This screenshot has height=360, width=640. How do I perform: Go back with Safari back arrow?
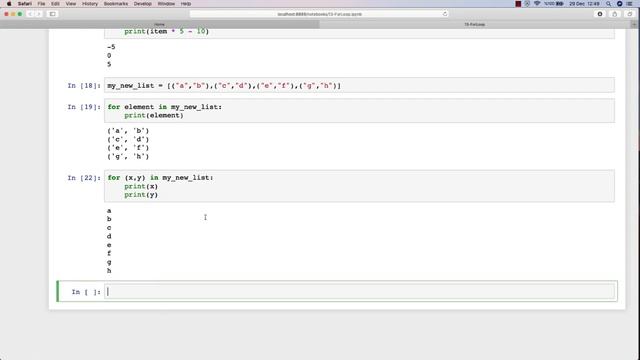30,14
